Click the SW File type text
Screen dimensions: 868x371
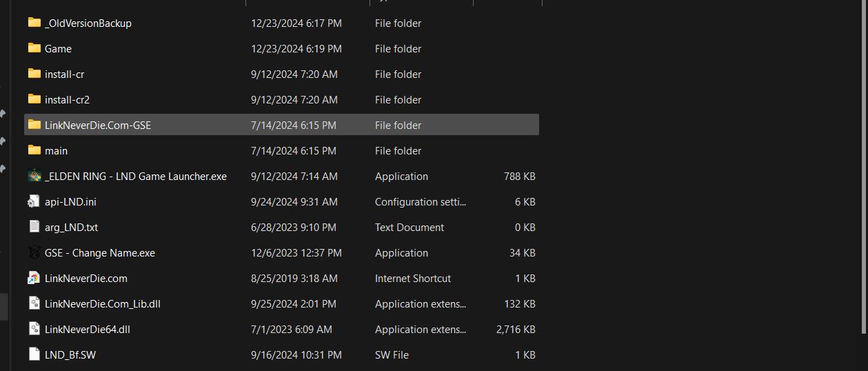coord(392,355)
